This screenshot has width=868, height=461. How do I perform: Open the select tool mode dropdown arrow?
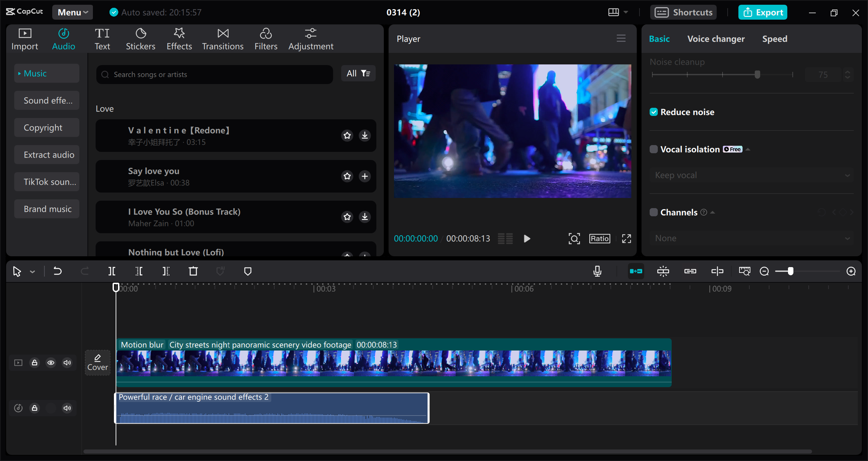coord(33,272)
